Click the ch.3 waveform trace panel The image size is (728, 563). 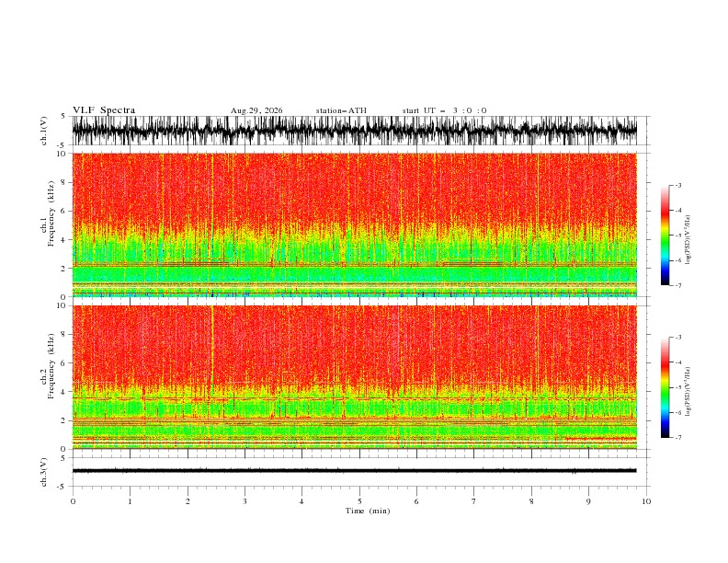(355, 472)
